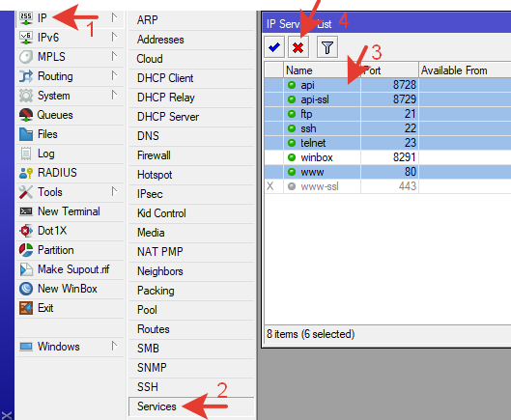Image resolution: width=511 pixels, height=420 pixels.
Task: Open the Cloud submenu entry
Action: [x=191, y=59]
